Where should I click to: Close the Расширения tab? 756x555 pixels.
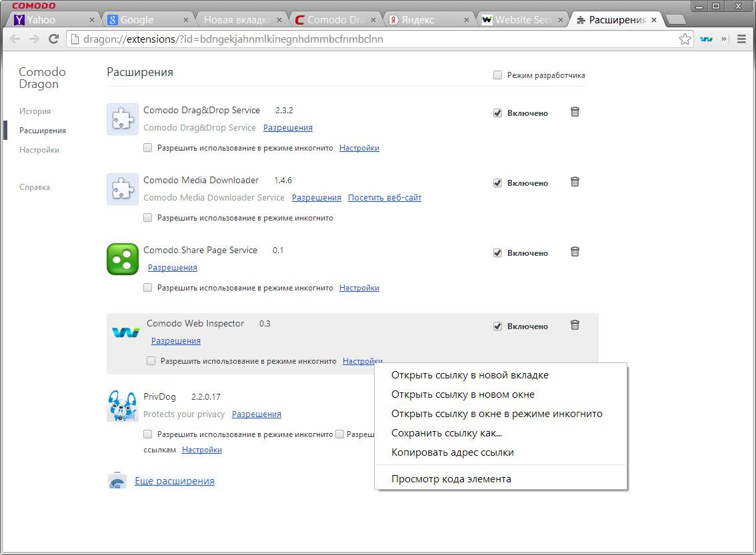[x=654, y=20]
